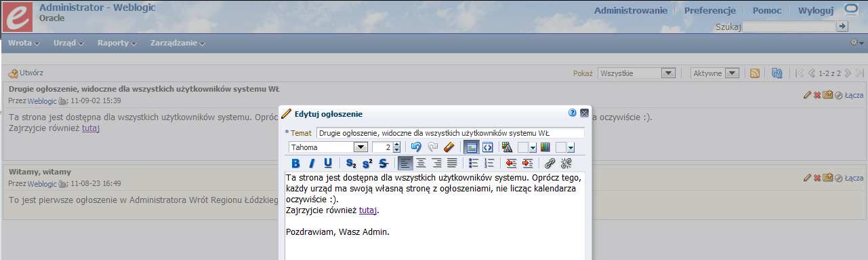Increase font size with stepper
The width and height of the screenshot is (868, 260).
pos(397,144)
